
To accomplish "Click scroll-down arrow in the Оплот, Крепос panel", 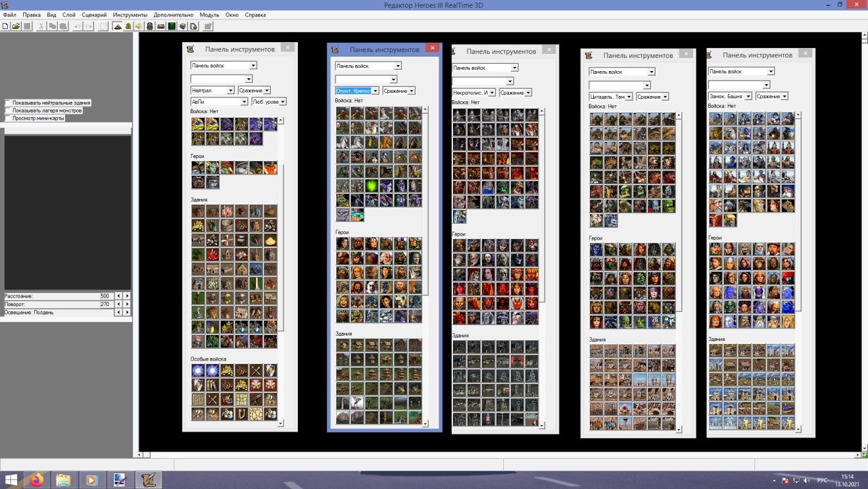I will pyautogui.click(x=425, y=423).
